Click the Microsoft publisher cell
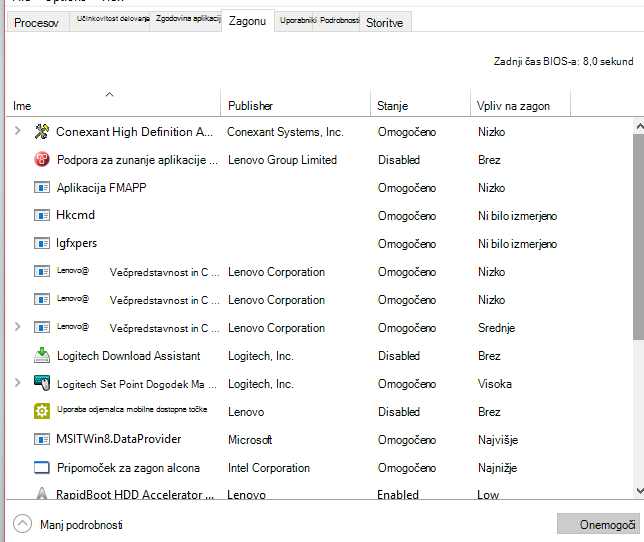 click(x=250, y=440)
